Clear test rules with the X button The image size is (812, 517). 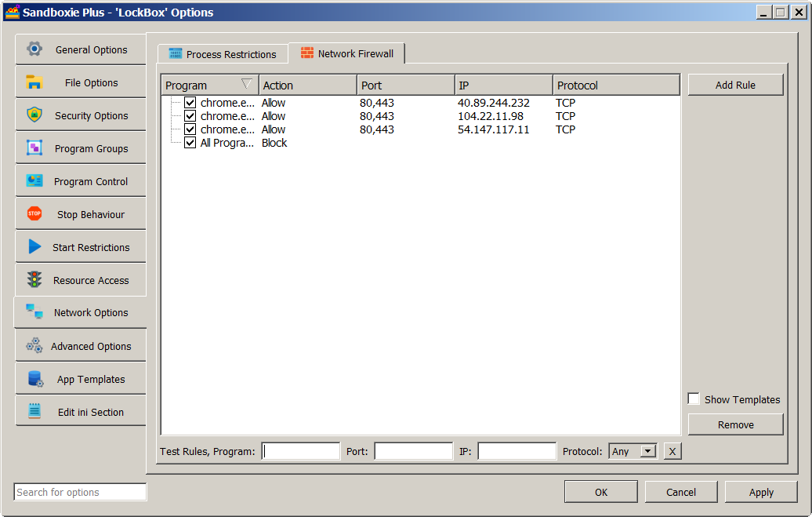[x=672, y=451]
